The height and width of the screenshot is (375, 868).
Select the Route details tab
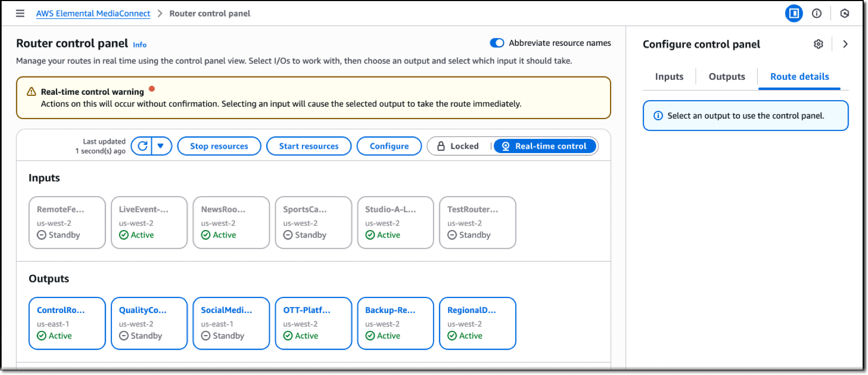[799, 77]
